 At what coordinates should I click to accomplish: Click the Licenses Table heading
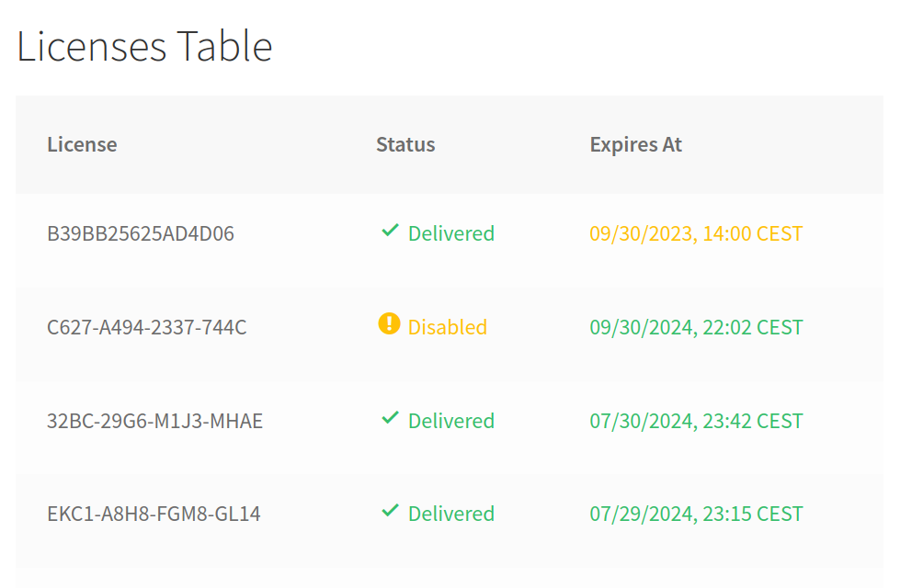pos(145,46)
